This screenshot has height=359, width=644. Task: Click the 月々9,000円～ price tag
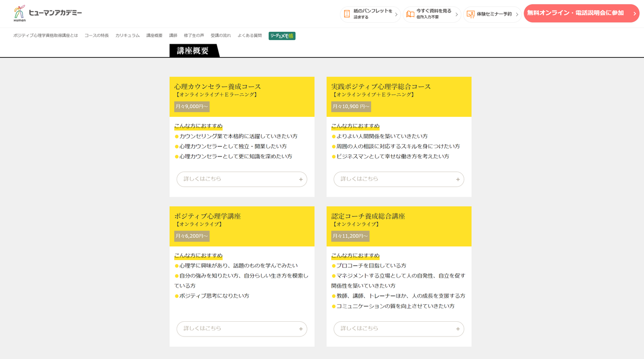[192, 107]
